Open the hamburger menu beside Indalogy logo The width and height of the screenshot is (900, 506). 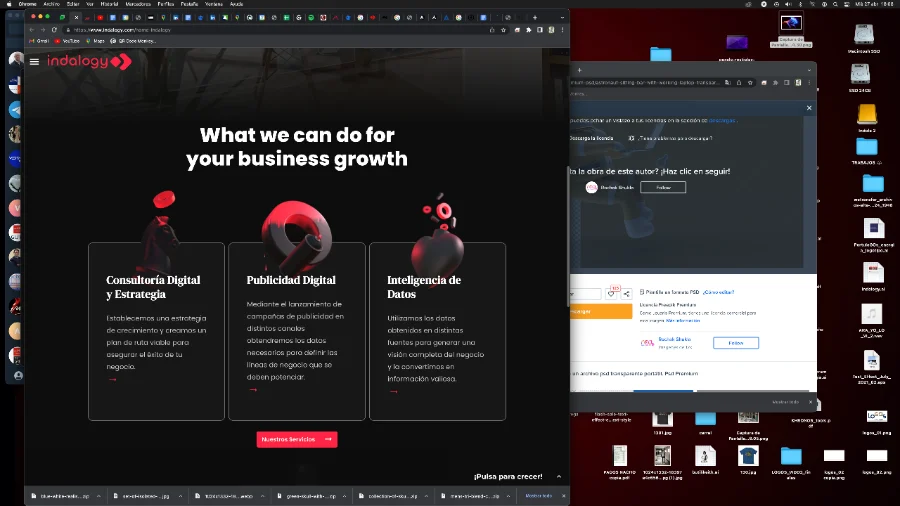(x=34, y=61)
